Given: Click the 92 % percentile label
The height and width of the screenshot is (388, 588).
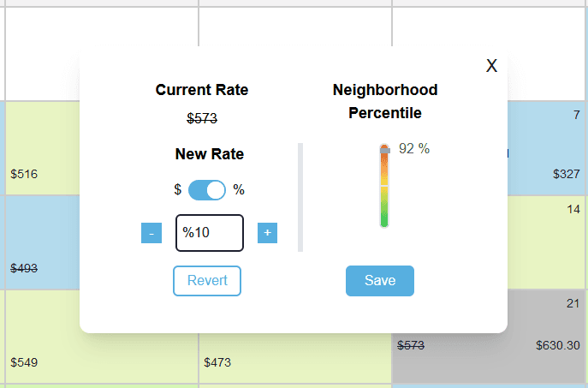Looking at the screenshot, I should pos(414,148).
